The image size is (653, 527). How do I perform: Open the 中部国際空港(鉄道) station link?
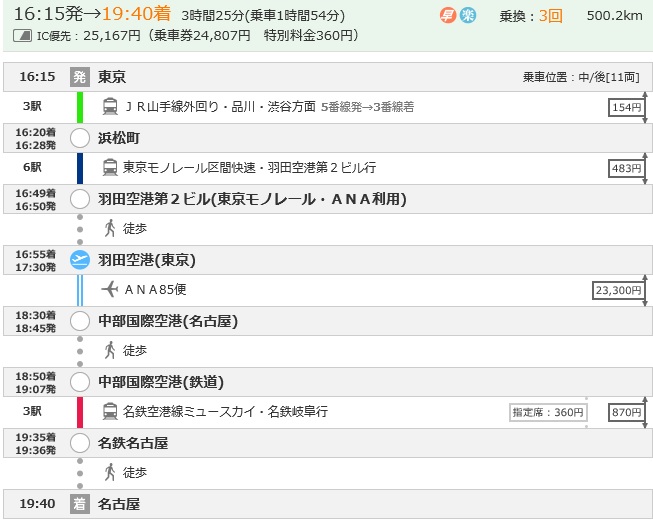(161, 382)
